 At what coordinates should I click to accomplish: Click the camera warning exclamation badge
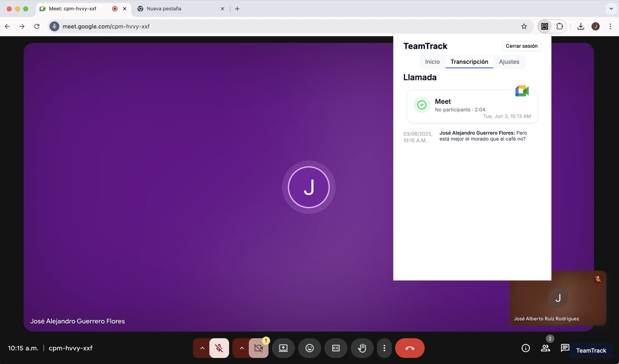(x=266, y=341)
